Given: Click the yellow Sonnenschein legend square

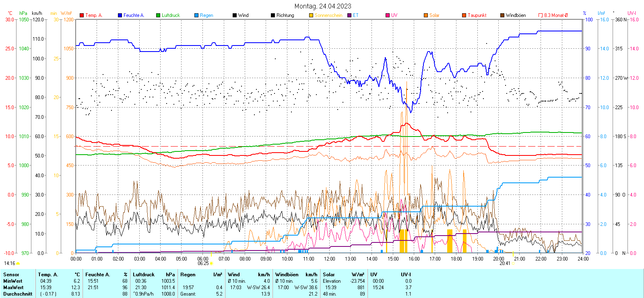Looking at the screenshot, I should (311, 15).
